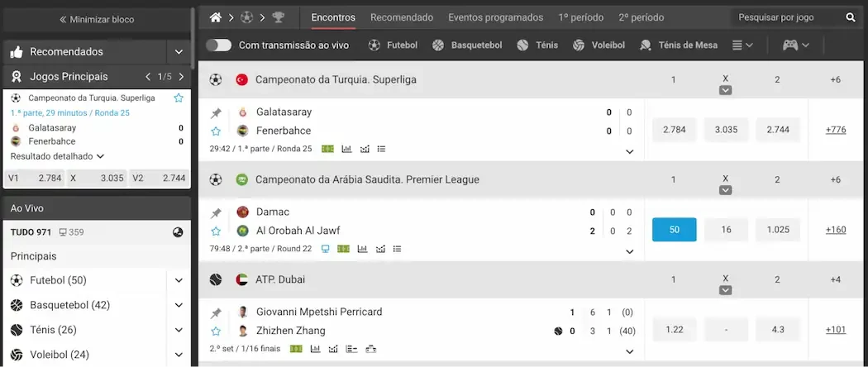Expand Futebol (50) sidebar category

coord(179,281)
